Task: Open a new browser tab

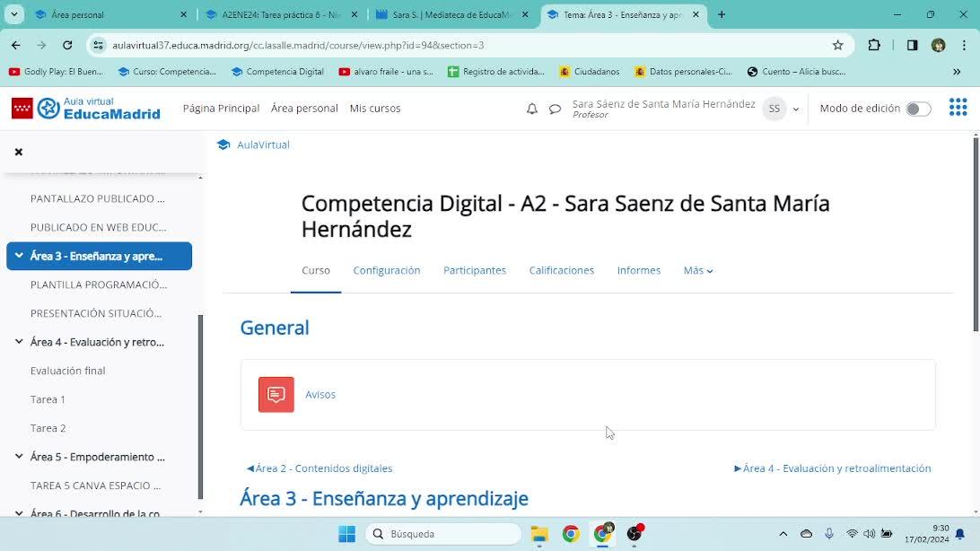Action: click(722, 14)
